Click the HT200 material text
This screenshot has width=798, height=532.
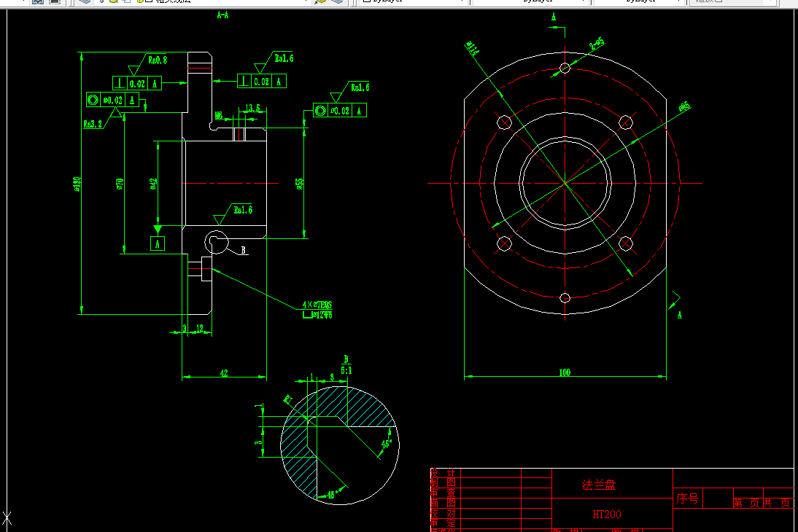pyautogui.click(x=607, y=515)
